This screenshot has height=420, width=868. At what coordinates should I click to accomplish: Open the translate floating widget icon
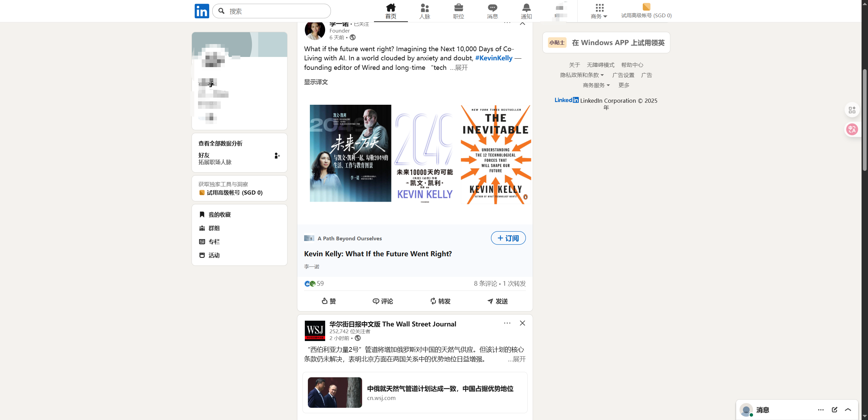852,129
